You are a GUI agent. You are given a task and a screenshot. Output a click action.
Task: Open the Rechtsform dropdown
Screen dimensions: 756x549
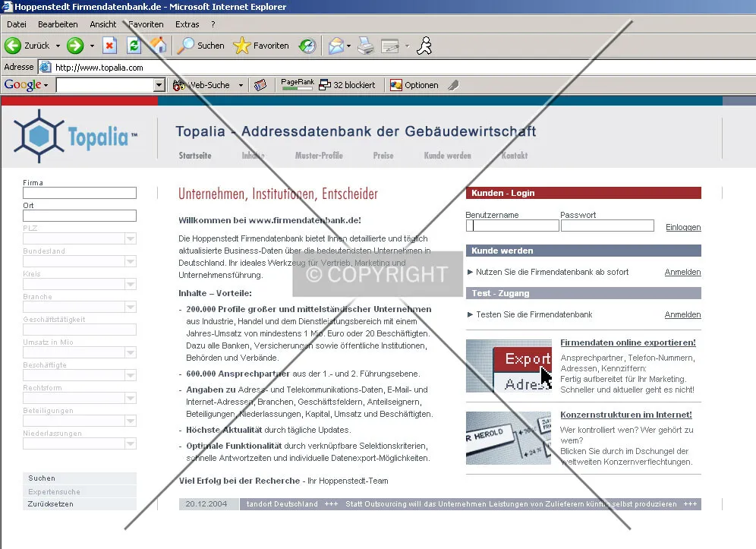(x=131, y=398)
